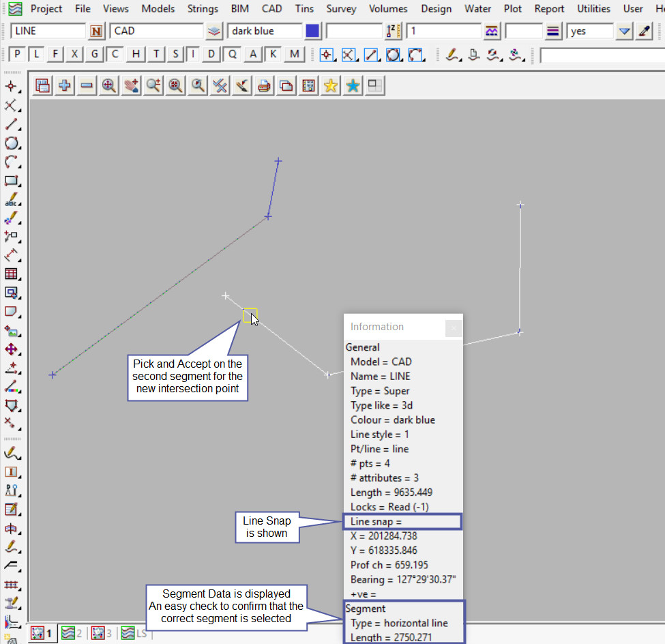Toggle the L line snap button
This screenshot has height=644, width=665.
click(37, 55)
